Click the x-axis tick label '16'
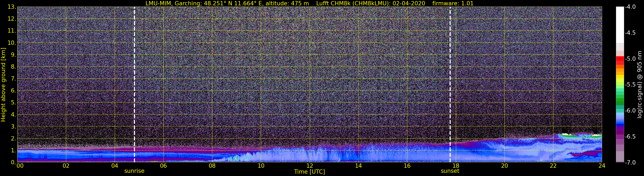The width and height of the screenshot is (644, 176). coord(407,166)
